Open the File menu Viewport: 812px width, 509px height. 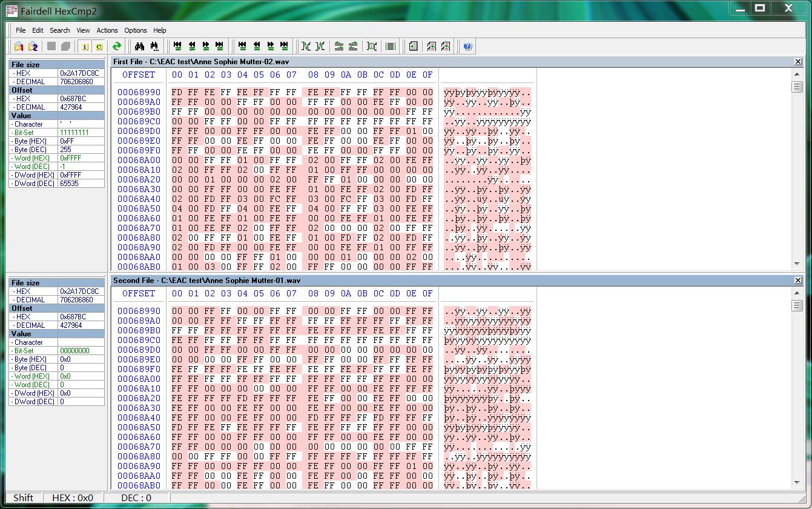[21, 30]
